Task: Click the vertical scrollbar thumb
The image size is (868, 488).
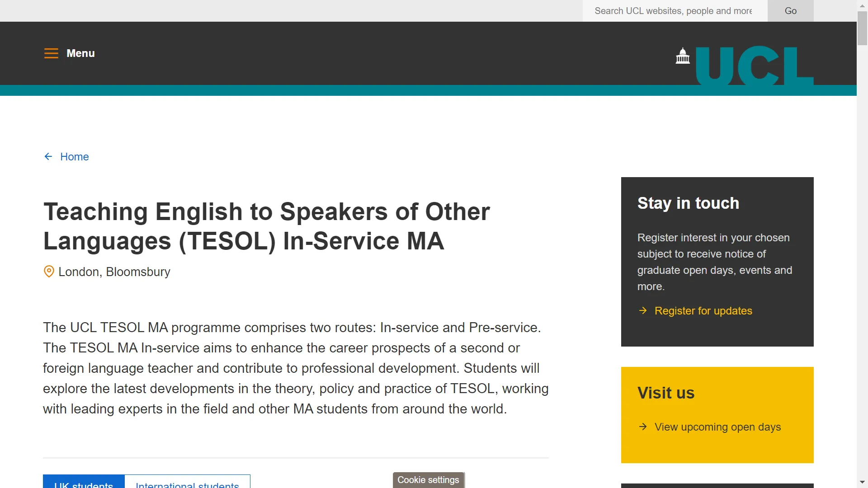Action: [862, 28]
